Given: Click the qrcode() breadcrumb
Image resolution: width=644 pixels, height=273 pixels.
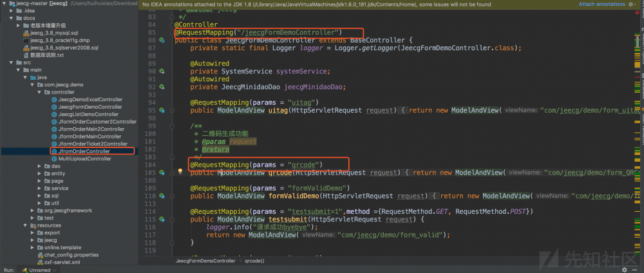Looking at the screenshot, I should (254, 261).
